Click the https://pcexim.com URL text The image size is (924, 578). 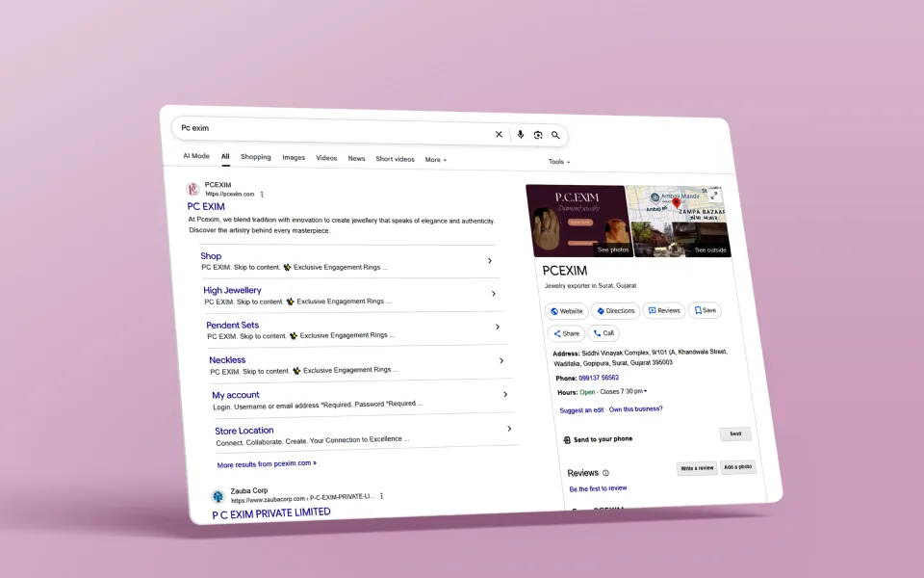click(x=230, y=194)
